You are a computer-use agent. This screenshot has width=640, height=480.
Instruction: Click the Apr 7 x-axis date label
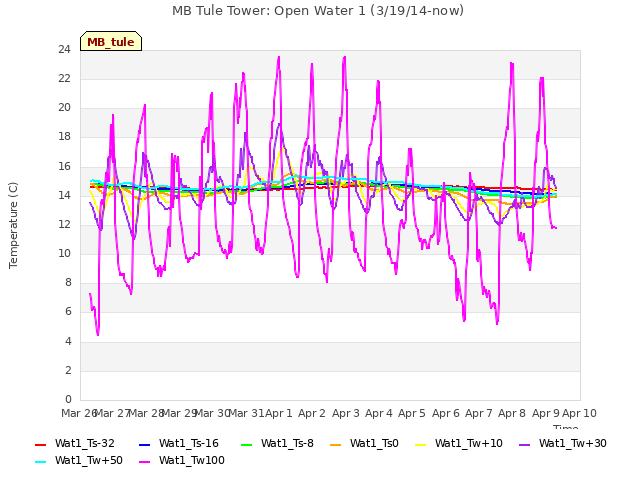click(x=479, y=413)
